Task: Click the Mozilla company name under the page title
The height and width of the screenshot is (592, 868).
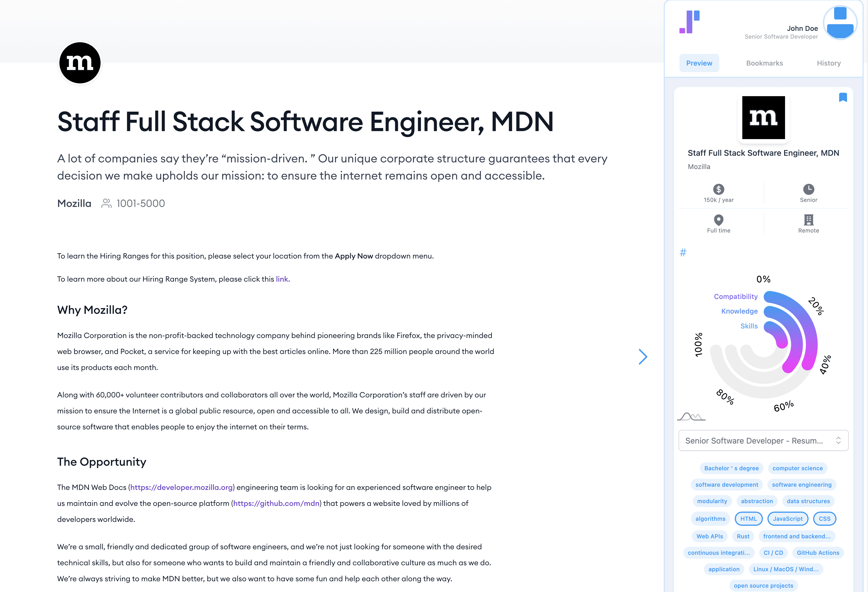Action: [x=74, y=203]
